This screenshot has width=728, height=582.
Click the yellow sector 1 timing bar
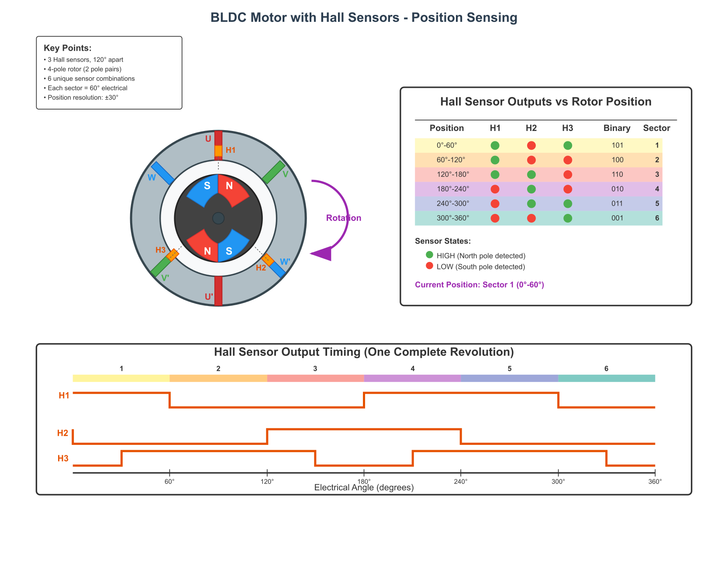click(121, 378)
